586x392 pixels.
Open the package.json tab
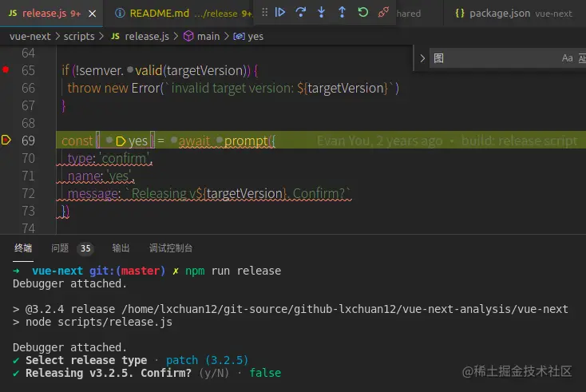(513, 14)
